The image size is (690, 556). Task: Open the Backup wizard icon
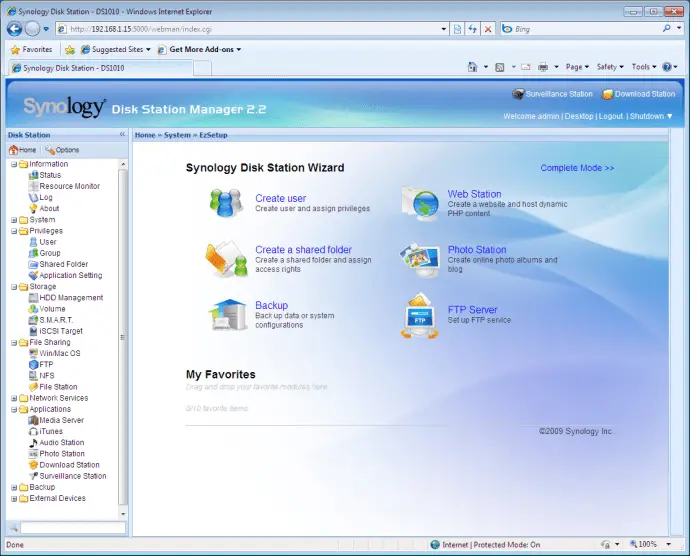click(228, 314)
